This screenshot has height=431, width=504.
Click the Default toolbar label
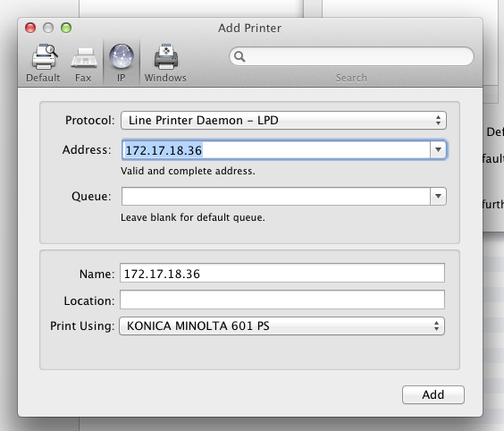(43, 78)
